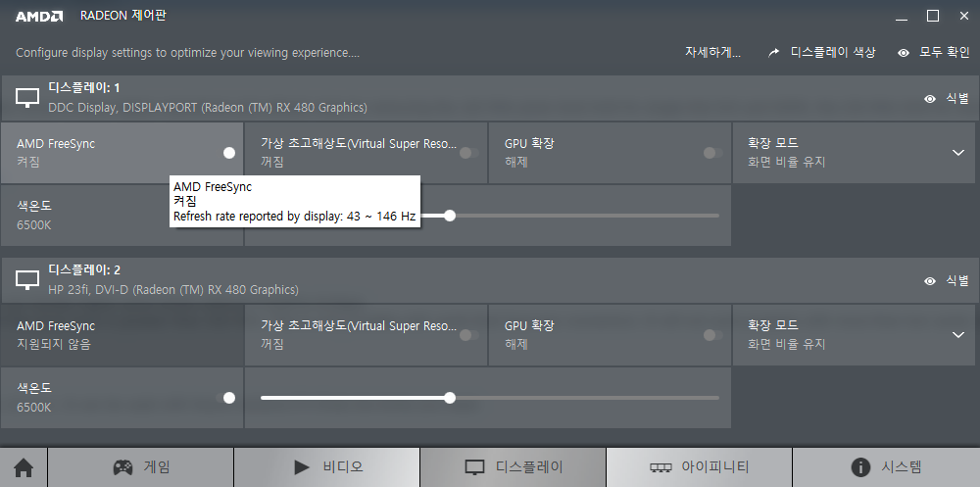Click the eye icon next to 모두 확인
This screenshot has height=487, width=980.
tap(904, 53)
